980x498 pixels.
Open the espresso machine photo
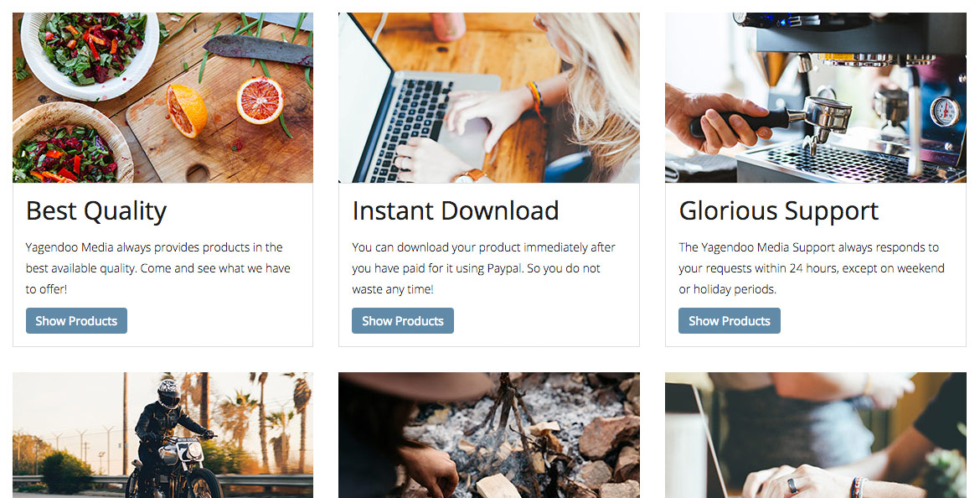pos(816,97)
